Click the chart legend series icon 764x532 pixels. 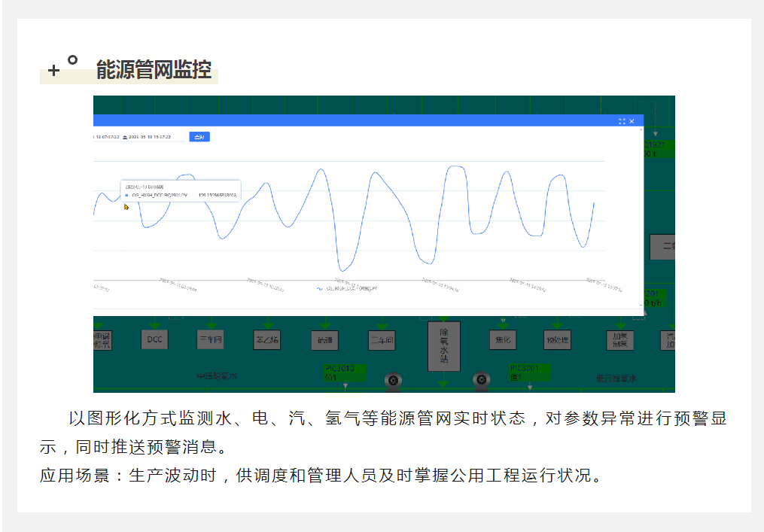coord(320,287)
